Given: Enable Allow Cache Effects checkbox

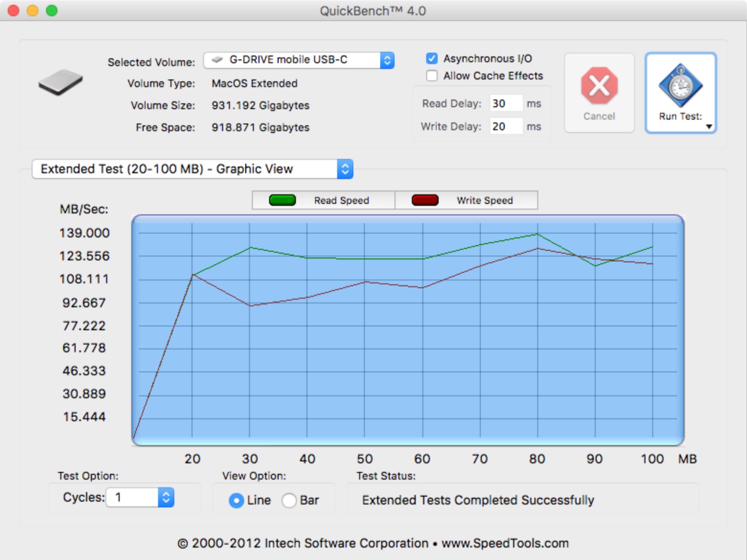Looking at the screenshot, I should coord(432,76).
